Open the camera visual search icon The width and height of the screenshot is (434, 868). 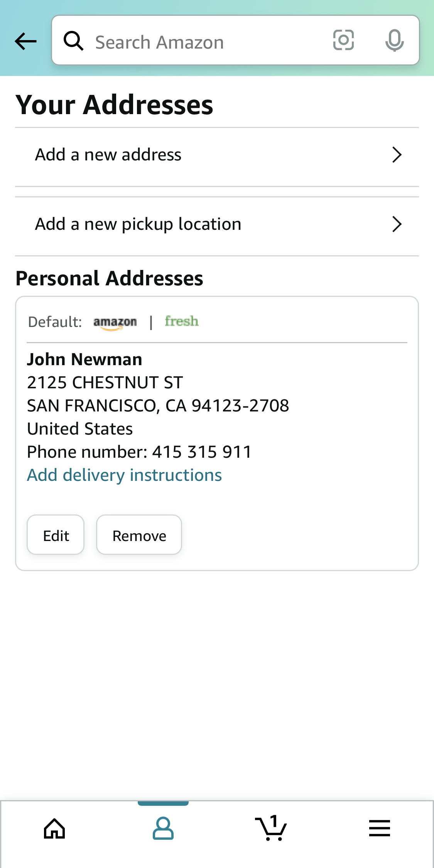pyautogui.click(x=343, y=40)
